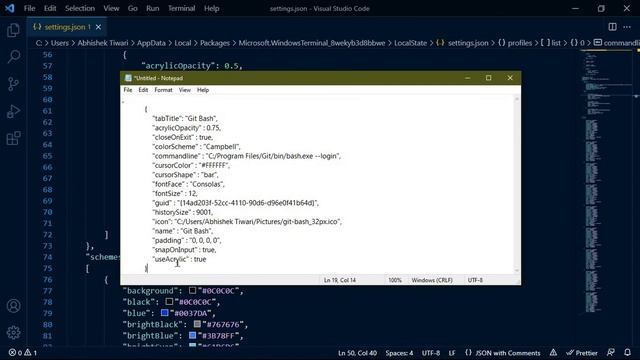
Task: Open VS Code Run menu
Action: coord(153,8)
